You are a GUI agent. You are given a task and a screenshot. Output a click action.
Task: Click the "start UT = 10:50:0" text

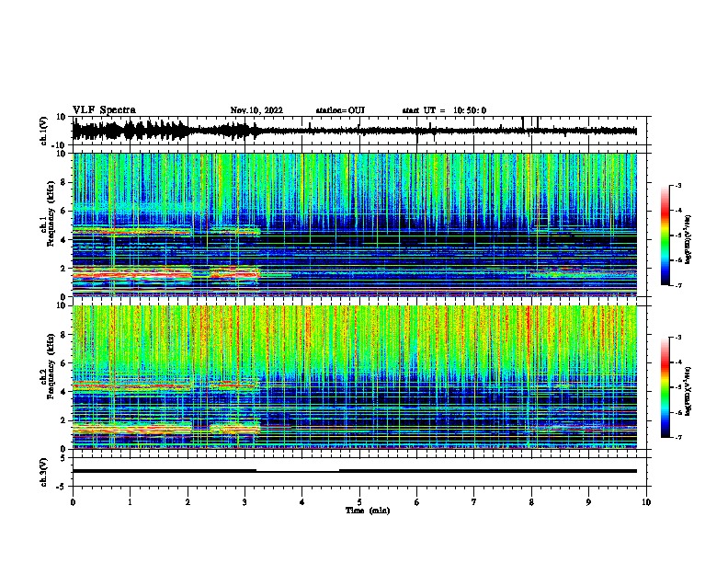[x=444, y=110]
